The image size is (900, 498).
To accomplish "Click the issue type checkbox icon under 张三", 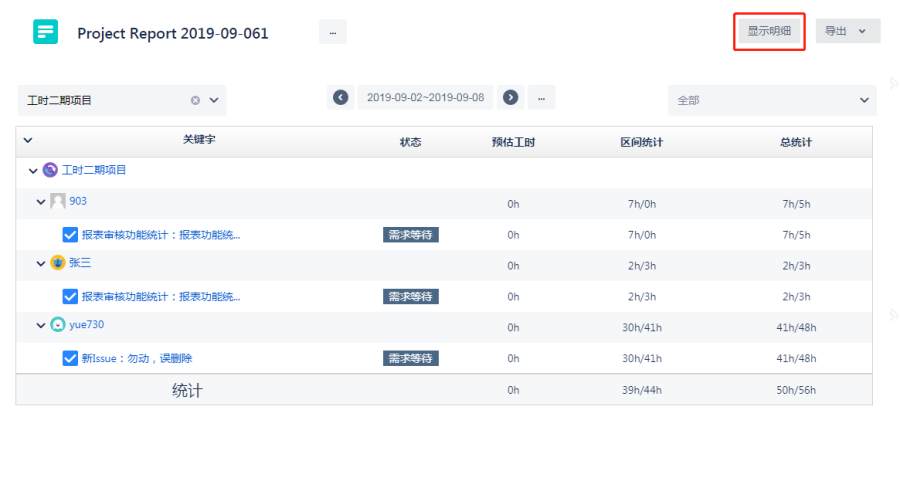I will coord(70,297).
